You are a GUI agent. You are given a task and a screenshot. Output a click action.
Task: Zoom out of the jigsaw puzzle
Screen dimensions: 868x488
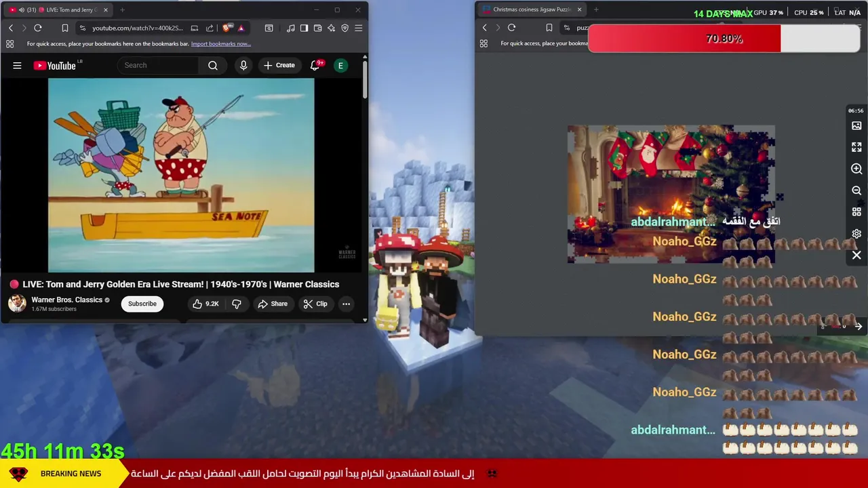856,190
